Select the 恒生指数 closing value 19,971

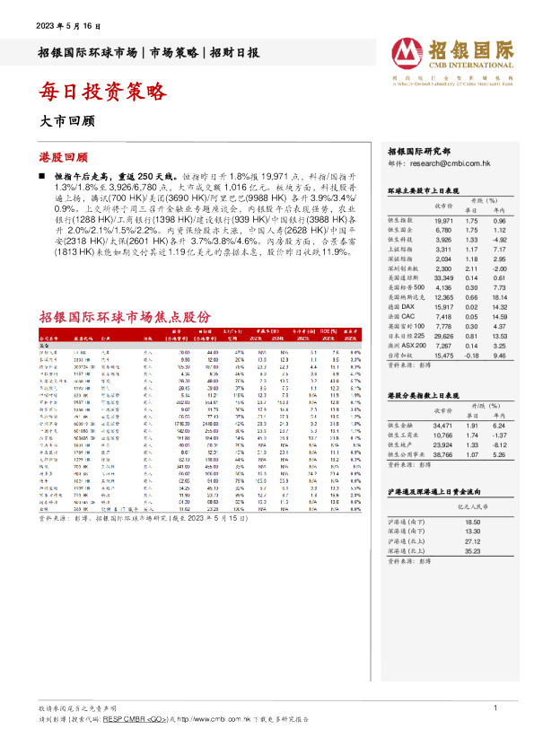coord(443,220)
